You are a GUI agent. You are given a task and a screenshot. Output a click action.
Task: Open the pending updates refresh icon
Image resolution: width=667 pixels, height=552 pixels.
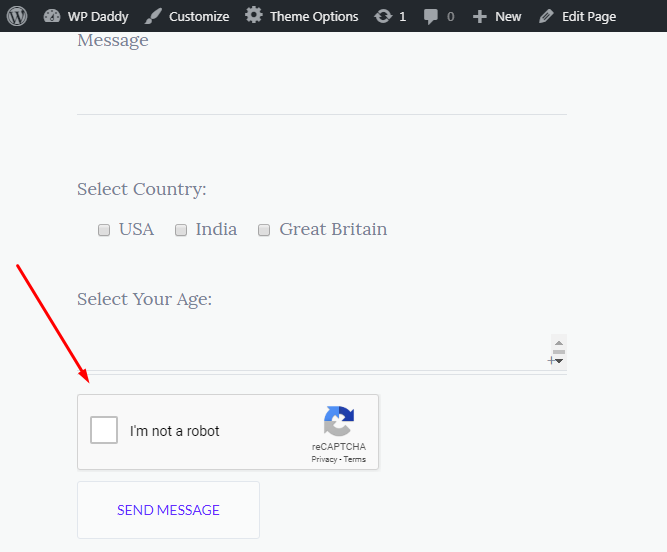[x=383, y=17]
